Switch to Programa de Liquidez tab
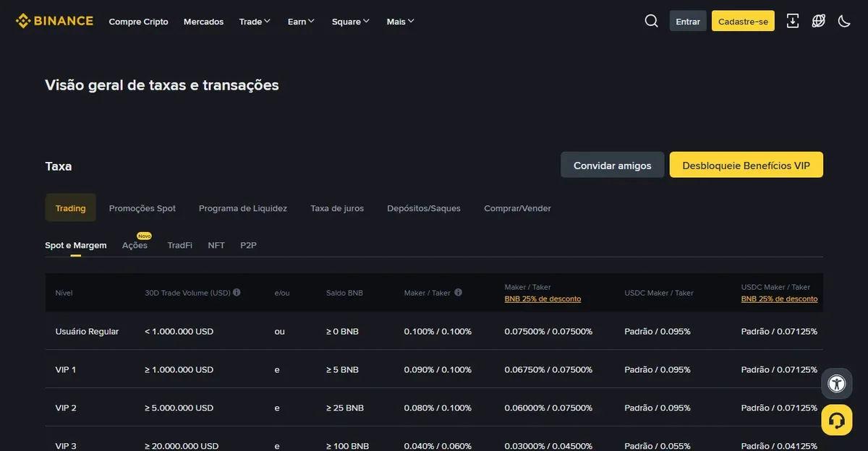 pyautogui.click(x=243, y=208)
